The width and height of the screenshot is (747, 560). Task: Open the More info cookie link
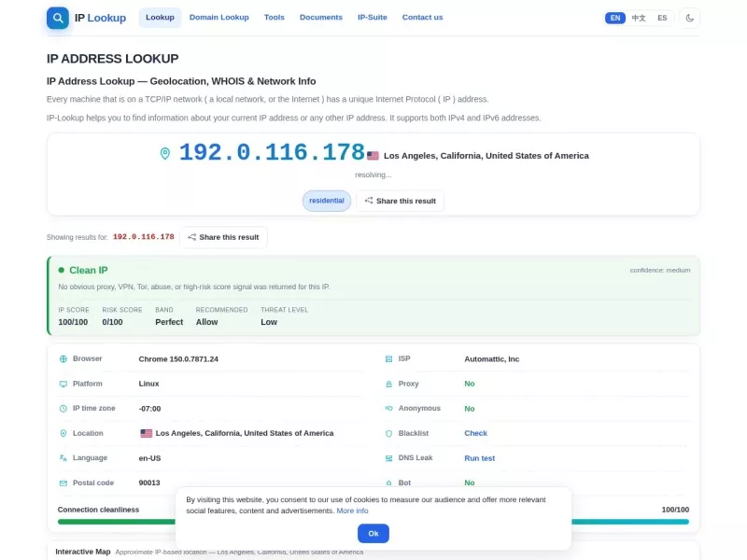(x=353, y=511)
